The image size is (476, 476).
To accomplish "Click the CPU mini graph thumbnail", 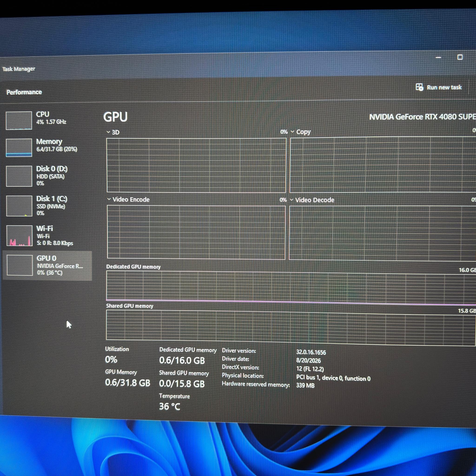I will point(19,120).
